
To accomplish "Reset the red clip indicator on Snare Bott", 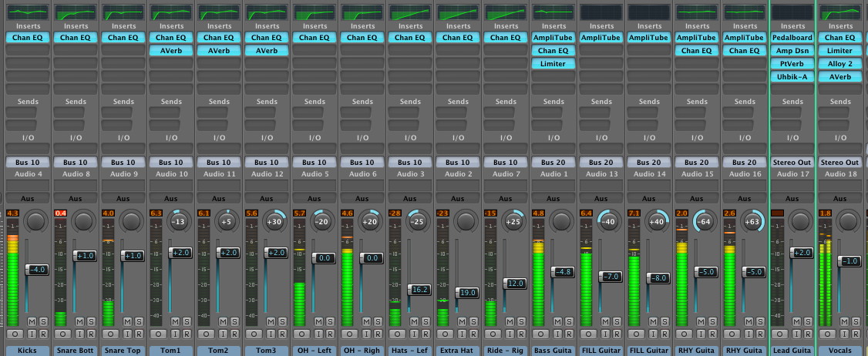I will click(x=60, y=213).
